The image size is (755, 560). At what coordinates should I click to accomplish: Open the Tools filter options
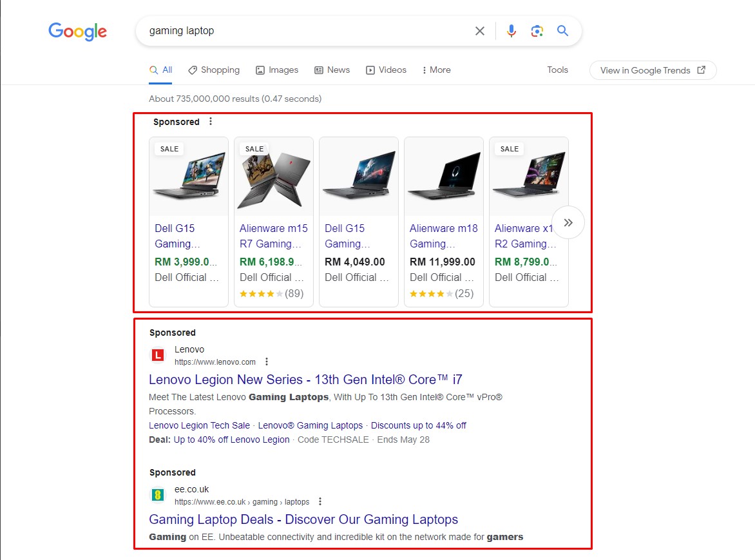tap(558, 70)
